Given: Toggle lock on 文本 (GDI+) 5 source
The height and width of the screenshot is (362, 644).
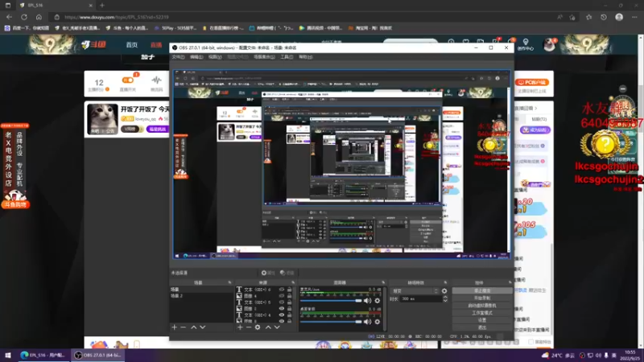Looking at the screenshot, I should click(289, 302).
